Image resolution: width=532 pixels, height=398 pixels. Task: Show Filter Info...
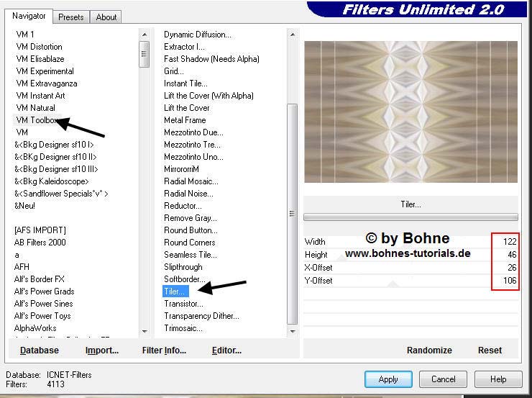point(164,350)
